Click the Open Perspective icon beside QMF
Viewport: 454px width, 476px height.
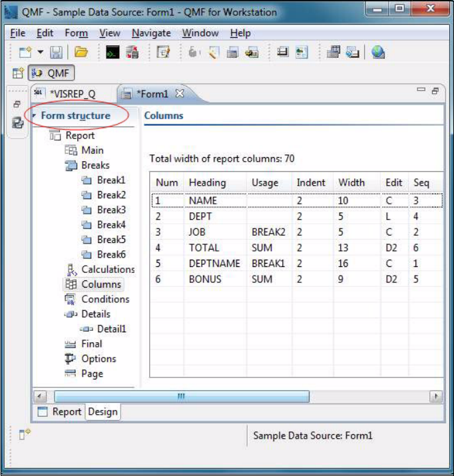[18, 73]
